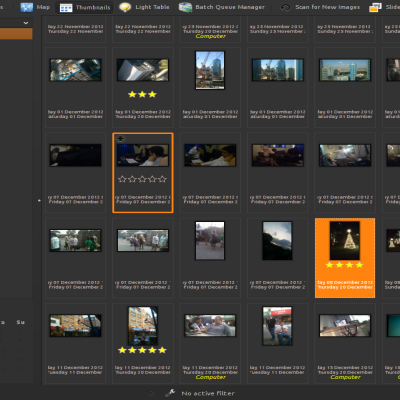Click the date caption under the white skyscraper thumbnail
Image resolution: width=400 pixels, height=400 pixels.
coord(143,114)
